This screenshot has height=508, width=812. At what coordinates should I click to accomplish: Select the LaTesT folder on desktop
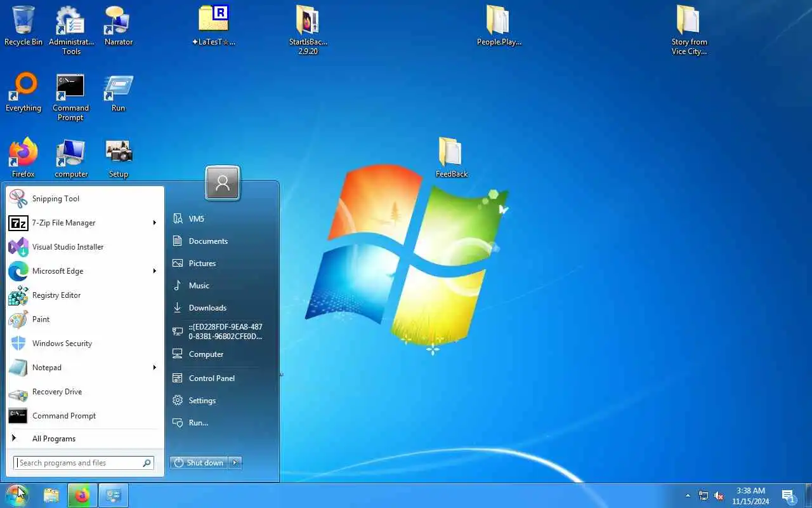tap(213, 26)
